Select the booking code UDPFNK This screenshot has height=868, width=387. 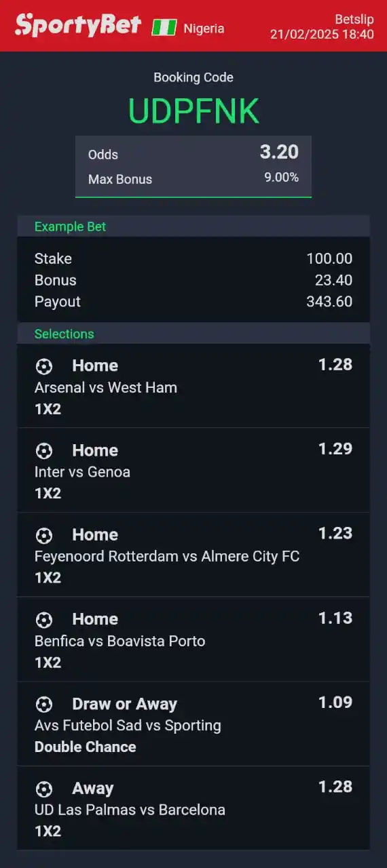193,111
